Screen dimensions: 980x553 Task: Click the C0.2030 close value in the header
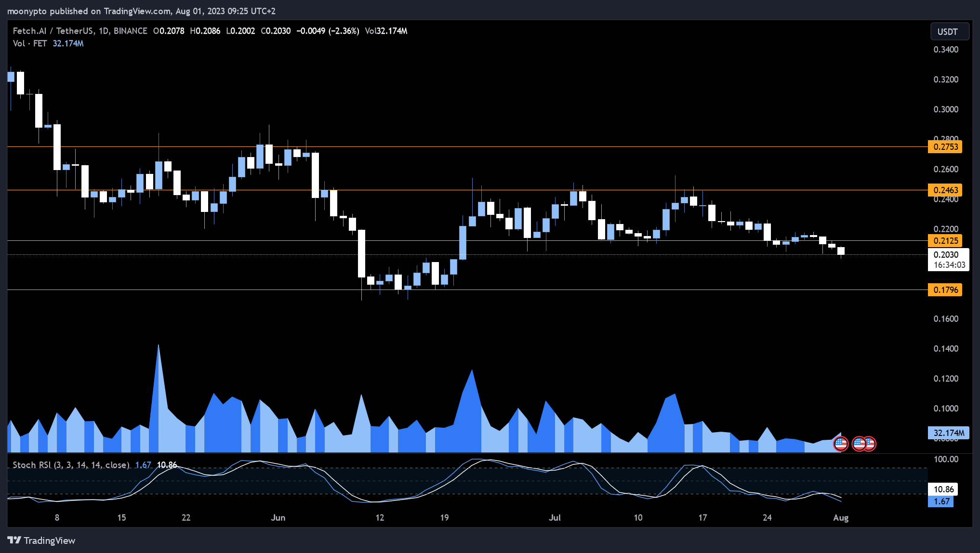[x=276, y=31]
